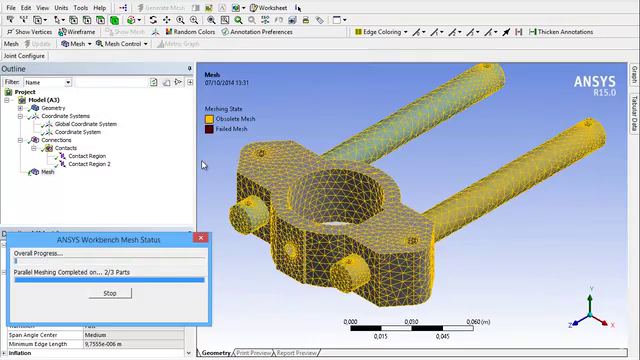
Task: Click the Joint Configure button
Action: pos(24,56)
